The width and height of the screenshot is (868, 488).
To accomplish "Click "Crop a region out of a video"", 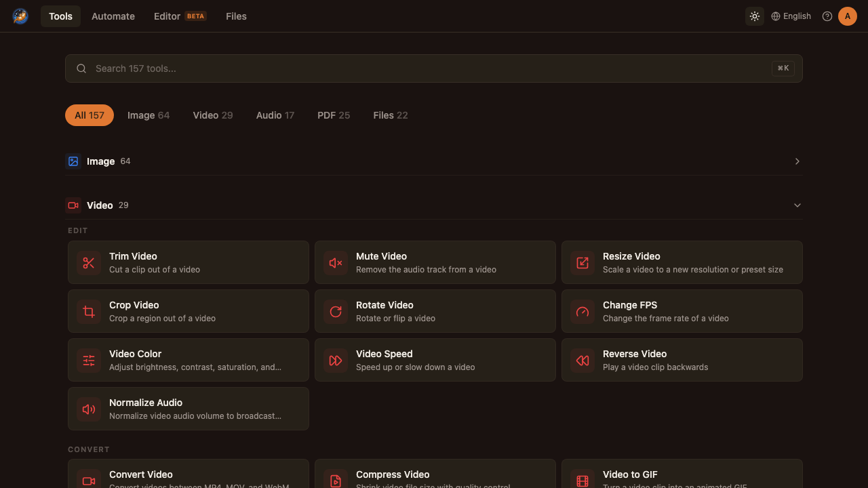I will coord(162,319).
